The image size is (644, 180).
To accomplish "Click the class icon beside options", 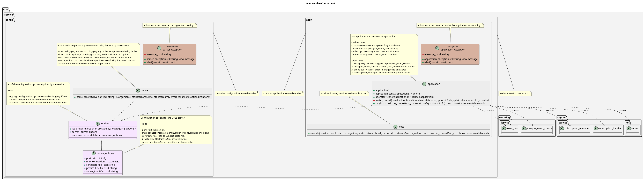I will [x=98, y=124].
